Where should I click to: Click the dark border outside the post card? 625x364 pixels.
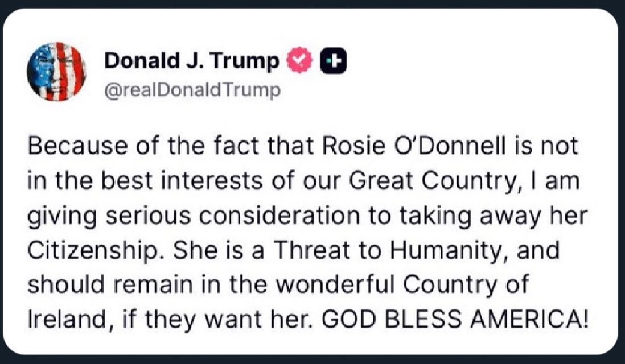pyautogui.click(x=312, y=359)
